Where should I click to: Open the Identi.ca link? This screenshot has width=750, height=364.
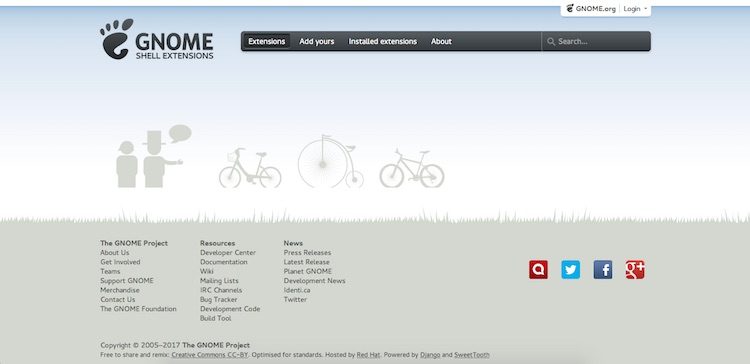coord(297,290)
